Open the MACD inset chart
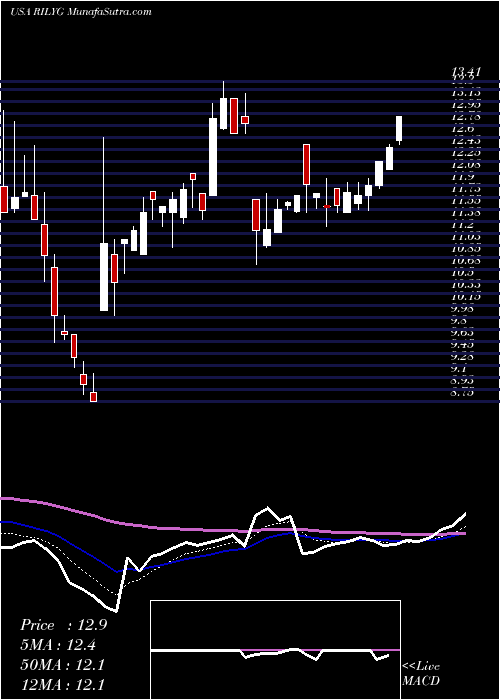The width and height of the screenshot is (500, 700). click(275, 650)
